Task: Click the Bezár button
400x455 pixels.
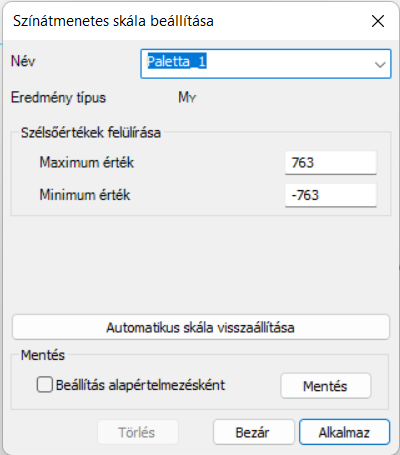Action: click(x=254, y=432)
